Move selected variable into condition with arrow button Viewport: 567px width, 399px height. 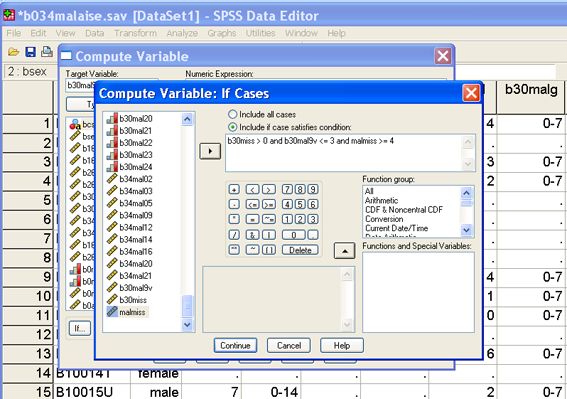210,151
